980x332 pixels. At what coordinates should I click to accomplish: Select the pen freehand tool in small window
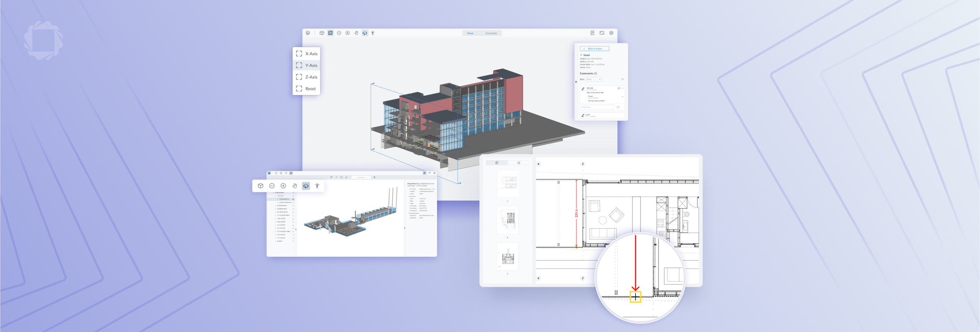coord(346,177)
